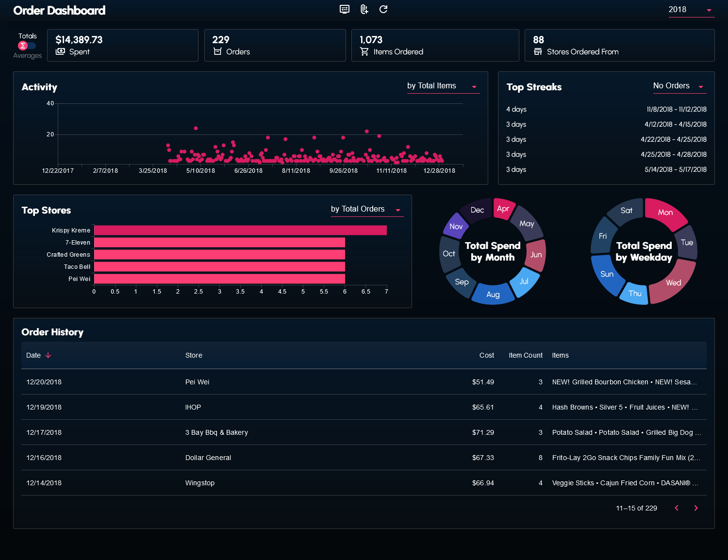Screen dimensions: 728x560
Task: Click the cart icon beside Items Ordered
Action: pos(364,51)
